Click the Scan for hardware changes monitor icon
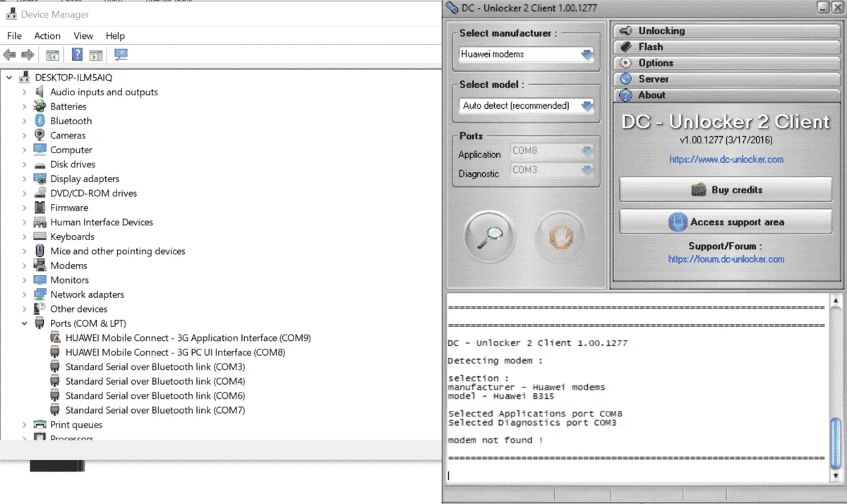The height and width of the screenshot is (504, 847). 121,54
